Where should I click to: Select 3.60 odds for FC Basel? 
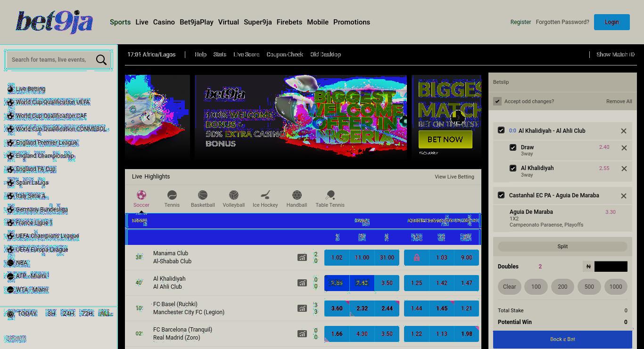(337, 308)
